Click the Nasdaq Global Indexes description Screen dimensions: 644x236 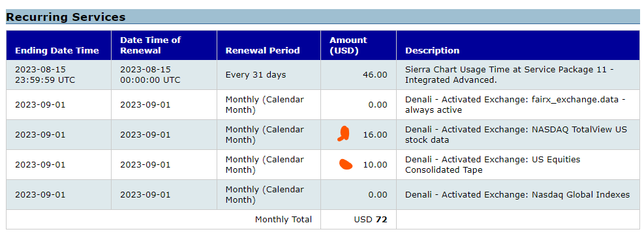[517, 194]
